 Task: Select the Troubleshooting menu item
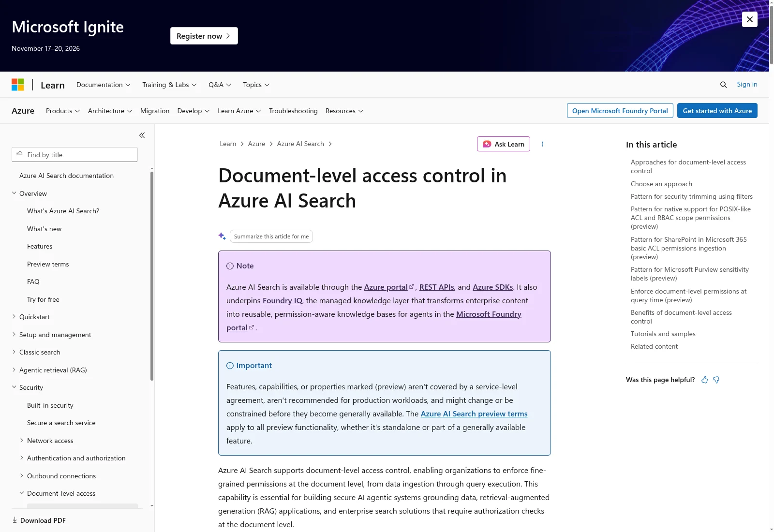293,111
